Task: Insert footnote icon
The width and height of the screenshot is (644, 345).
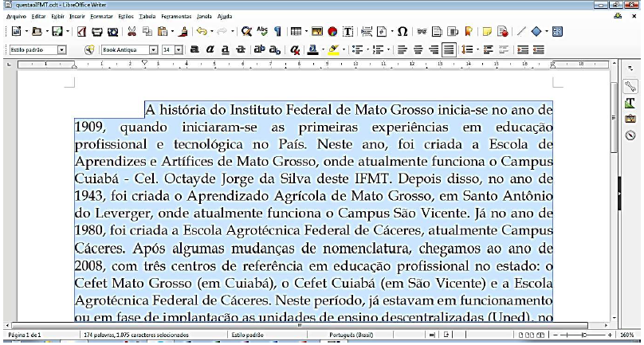Action: [437, 32]
